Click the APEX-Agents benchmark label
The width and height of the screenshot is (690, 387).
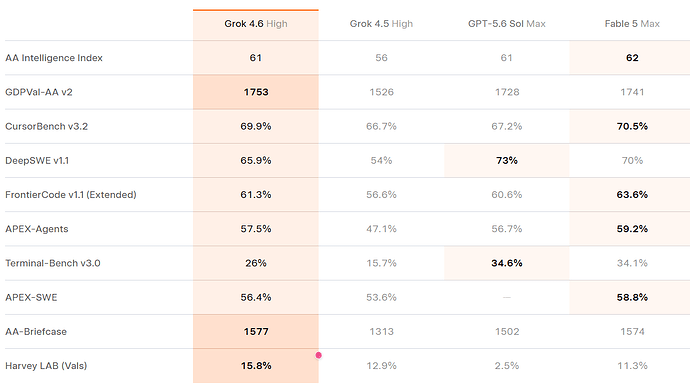tap(37, 229)
